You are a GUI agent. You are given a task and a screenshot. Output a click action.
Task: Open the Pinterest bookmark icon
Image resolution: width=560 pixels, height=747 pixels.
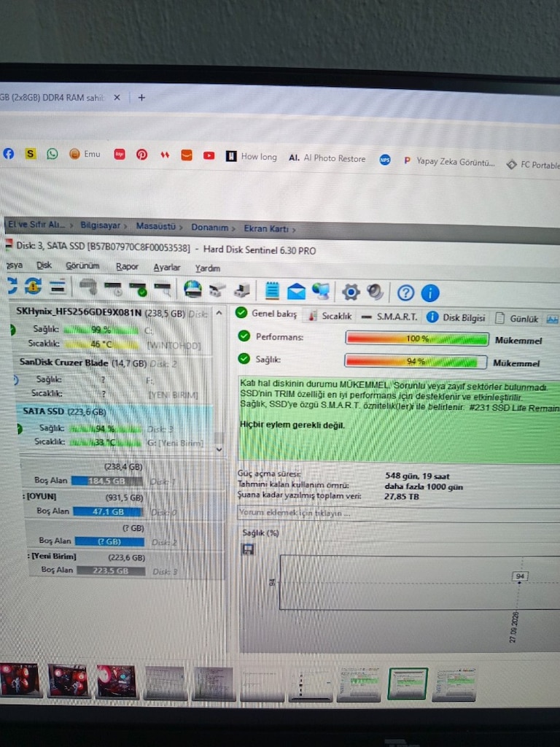(142, 155)
